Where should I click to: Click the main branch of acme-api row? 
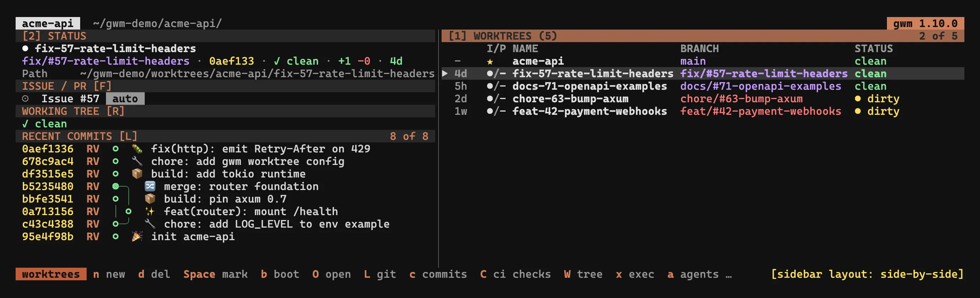[693, 61]
